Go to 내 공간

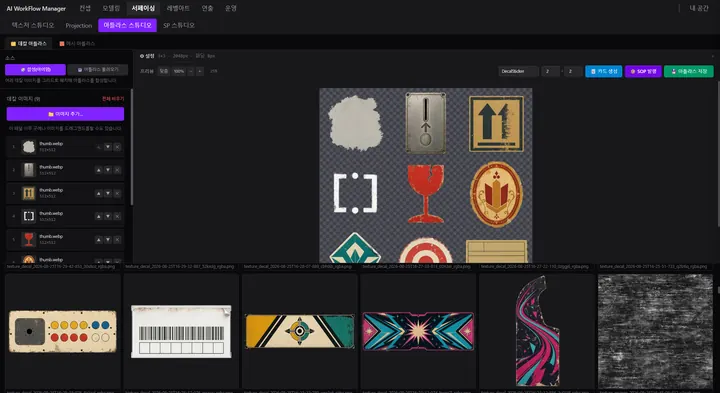pyautogui.click(x=698, y=8)
